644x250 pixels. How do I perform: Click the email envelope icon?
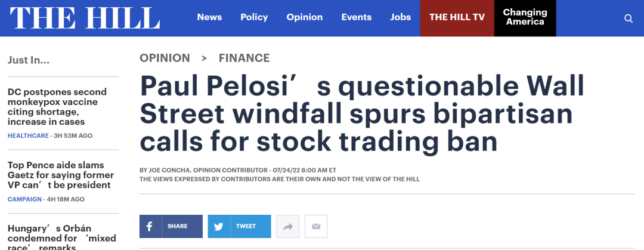click(316, 227)
